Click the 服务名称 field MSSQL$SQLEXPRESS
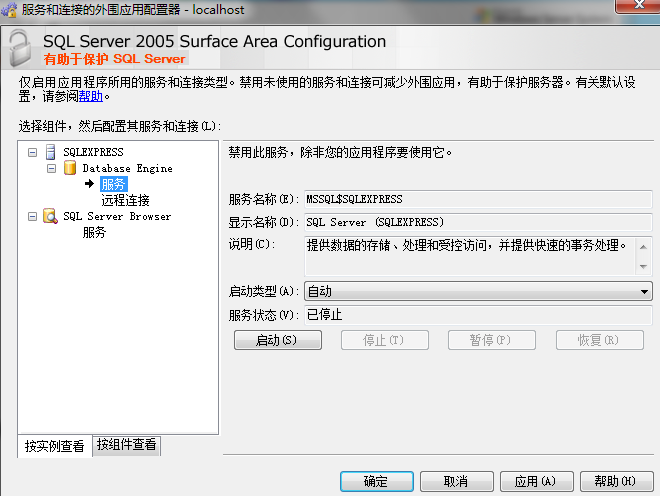 point(478,199)
